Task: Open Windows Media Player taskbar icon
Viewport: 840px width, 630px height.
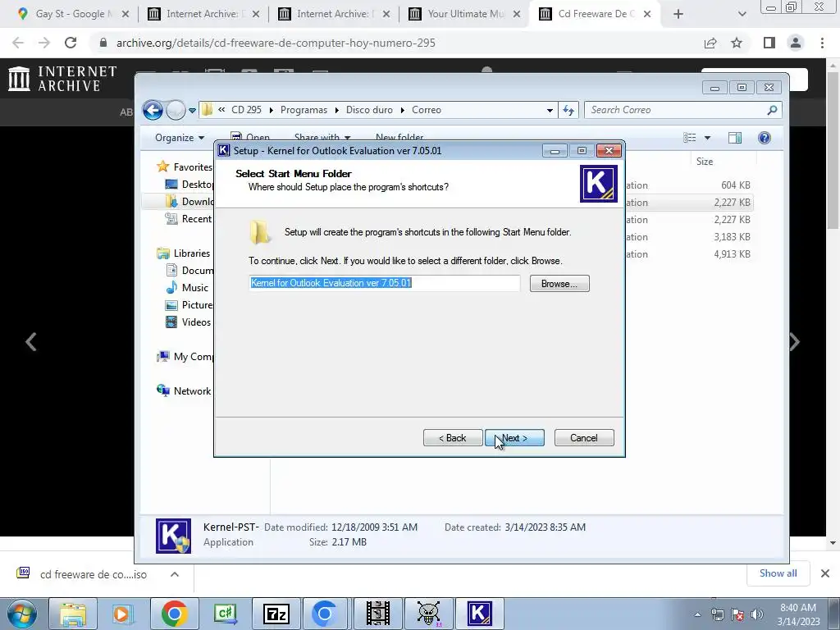Action: click(x=124, y=614)
